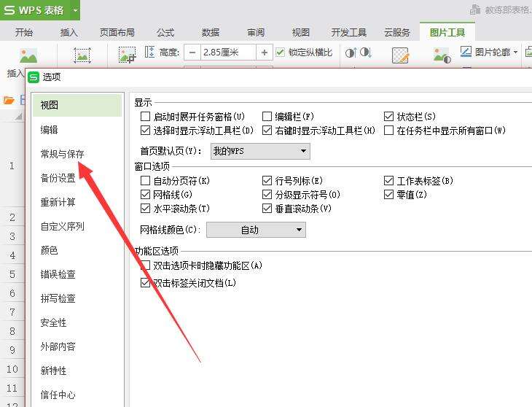The width and height of the screenshot is (532, 407).
Task: Select 视图 in the options sidebar
Action: tap(77, 105)
